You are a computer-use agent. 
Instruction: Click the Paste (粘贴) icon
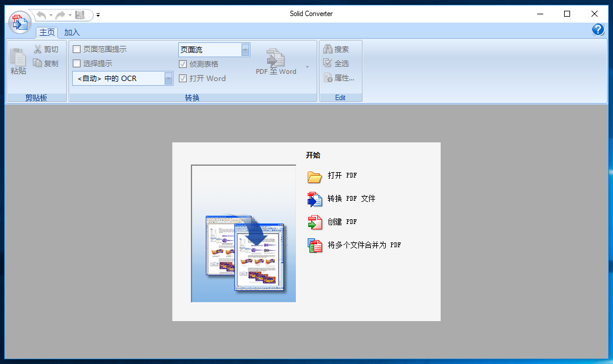tap(18, 58)
